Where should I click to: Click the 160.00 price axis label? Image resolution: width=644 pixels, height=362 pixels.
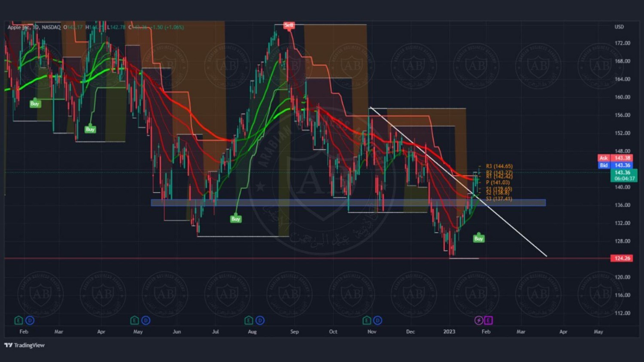coord(622,97)
